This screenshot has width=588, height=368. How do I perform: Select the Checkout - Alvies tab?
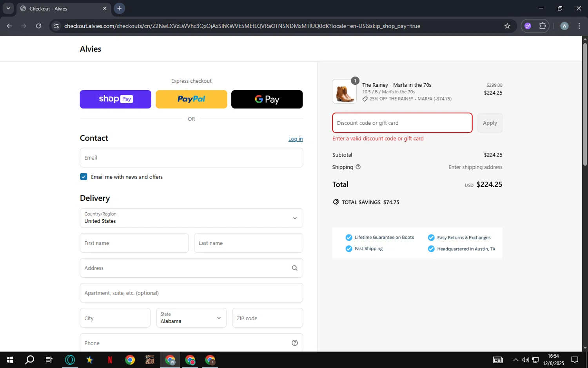[63, 9]
